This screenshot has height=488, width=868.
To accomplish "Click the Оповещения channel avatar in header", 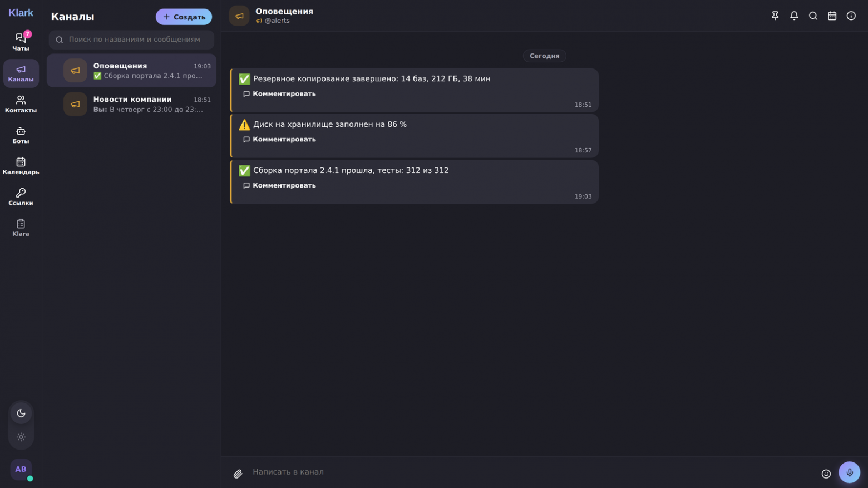I will coord(239,16).
